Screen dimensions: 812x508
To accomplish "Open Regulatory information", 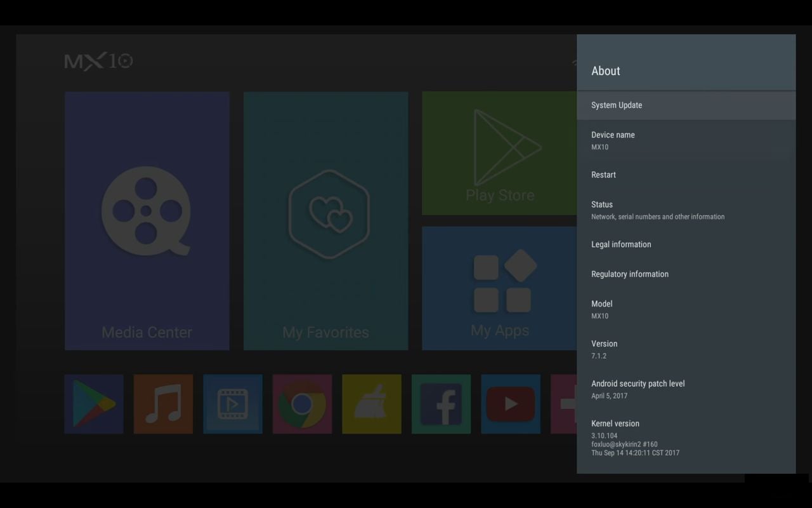I will [x=686, y=274].
